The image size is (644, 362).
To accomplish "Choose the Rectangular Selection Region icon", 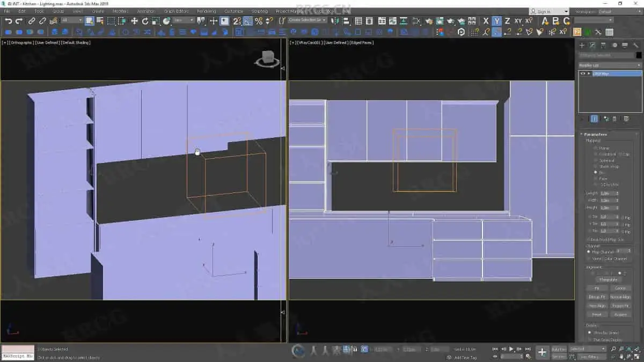I will click(x=111, y=21).
